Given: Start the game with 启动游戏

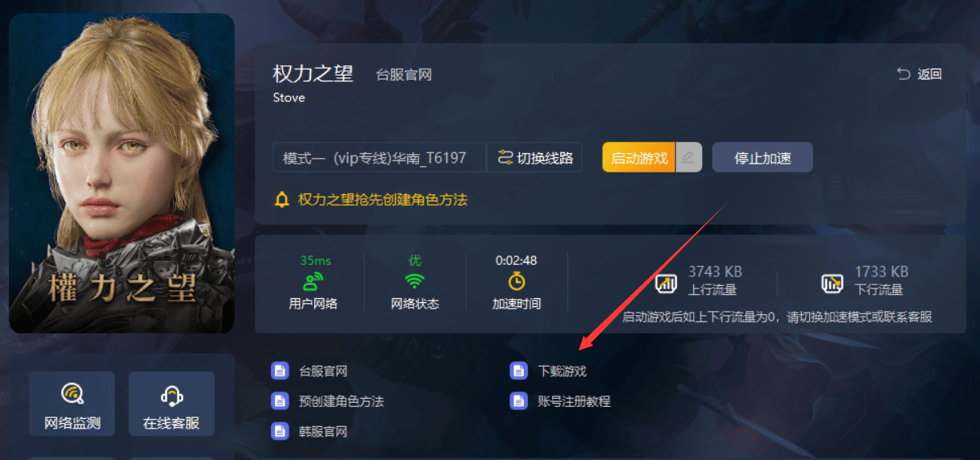Looking at the screenshot, I should click(639, 158).
